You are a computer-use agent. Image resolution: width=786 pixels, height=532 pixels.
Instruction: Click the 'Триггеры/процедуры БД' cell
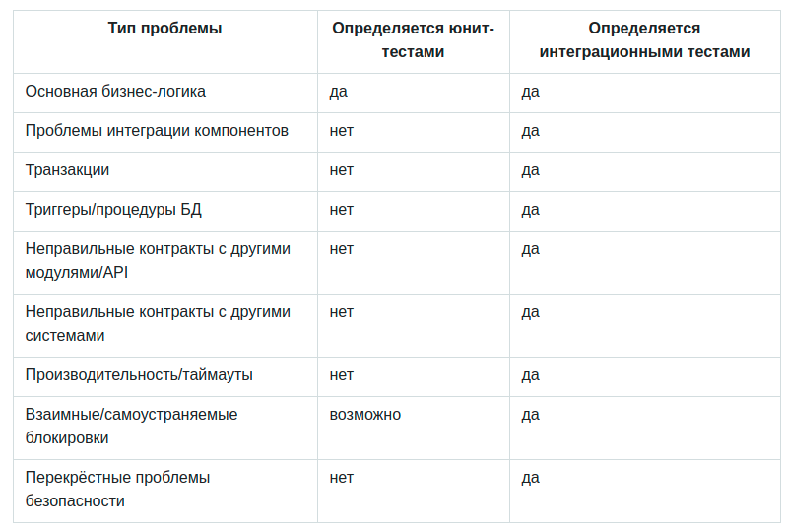point(113,210)
